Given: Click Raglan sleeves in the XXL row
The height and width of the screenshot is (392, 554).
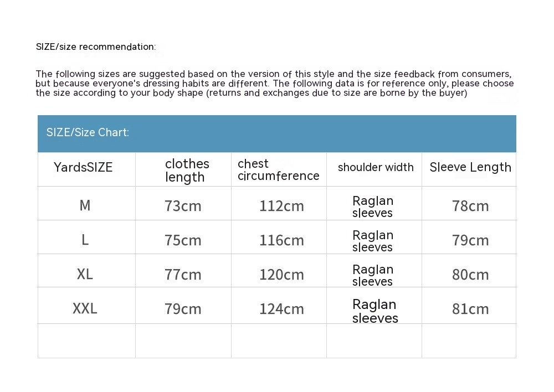Looking at the screenshot, I should (375, 311).
